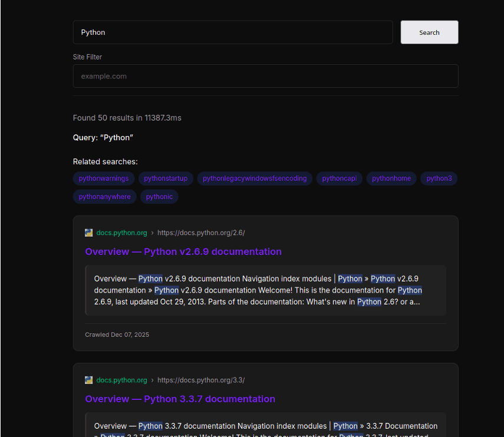Click docs.python.org domain in first result
504x437 pixels.
pos(122,233)
